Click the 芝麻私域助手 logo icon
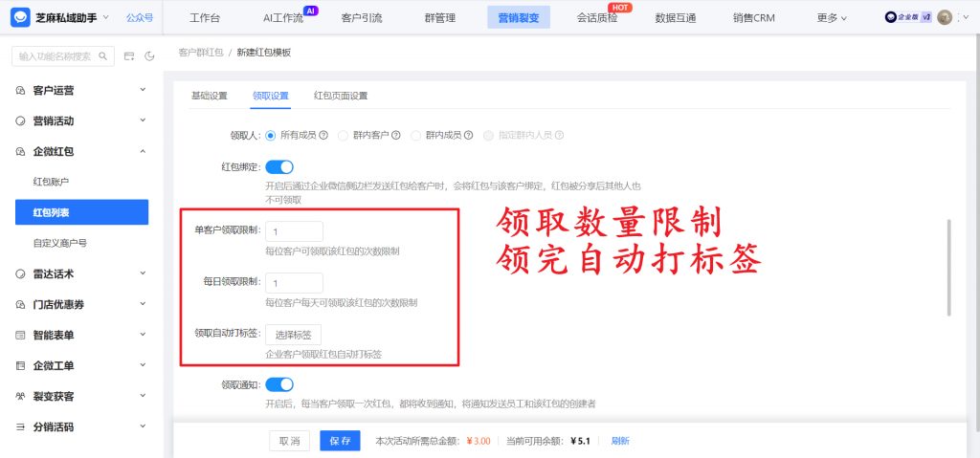980x458 pixels. tap(20, 17)
